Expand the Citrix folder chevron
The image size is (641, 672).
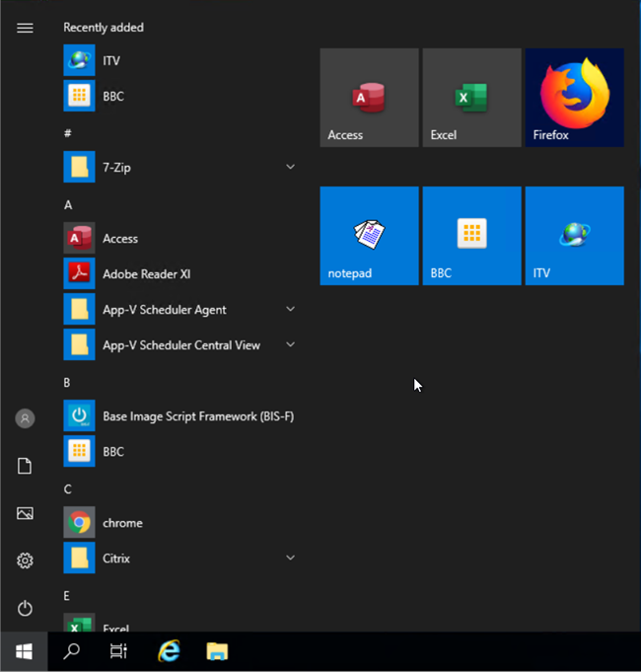tap(290, 558)
